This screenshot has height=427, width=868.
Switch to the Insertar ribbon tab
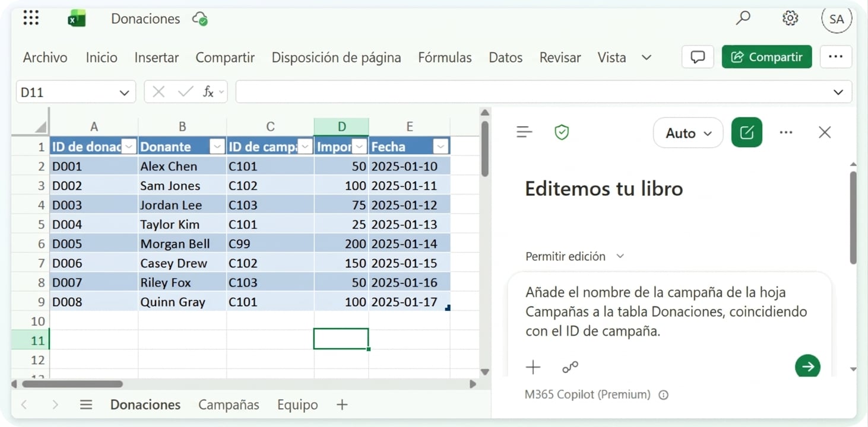[157, 58]
